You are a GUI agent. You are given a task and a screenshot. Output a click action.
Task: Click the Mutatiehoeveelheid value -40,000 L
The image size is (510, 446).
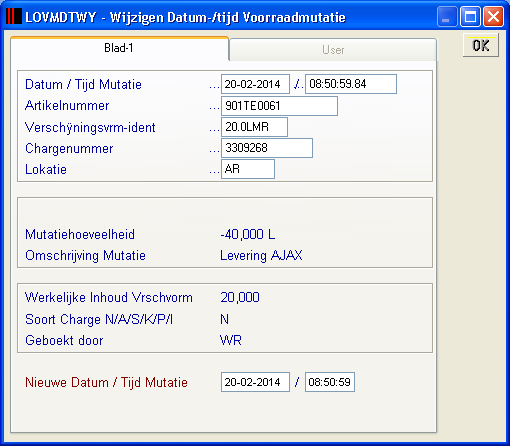pos(248,234)
